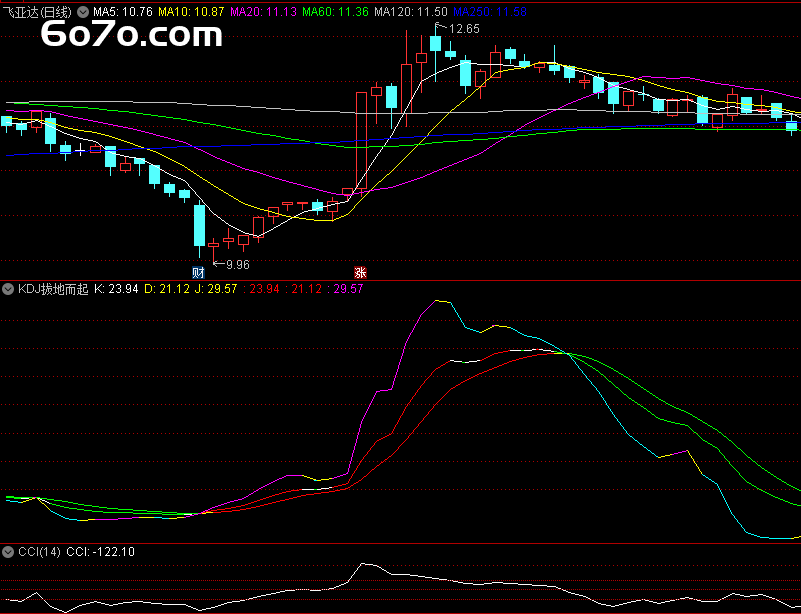Viewport: 801px width, 614px height.
Task: Click the D: 21.12 value
Action: pos(167,289)
